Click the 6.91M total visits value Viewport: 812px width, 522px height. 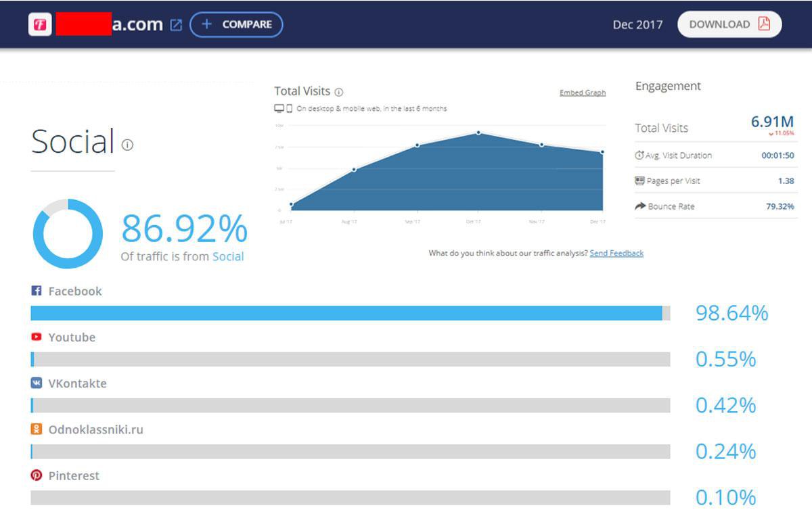point(772,122)
